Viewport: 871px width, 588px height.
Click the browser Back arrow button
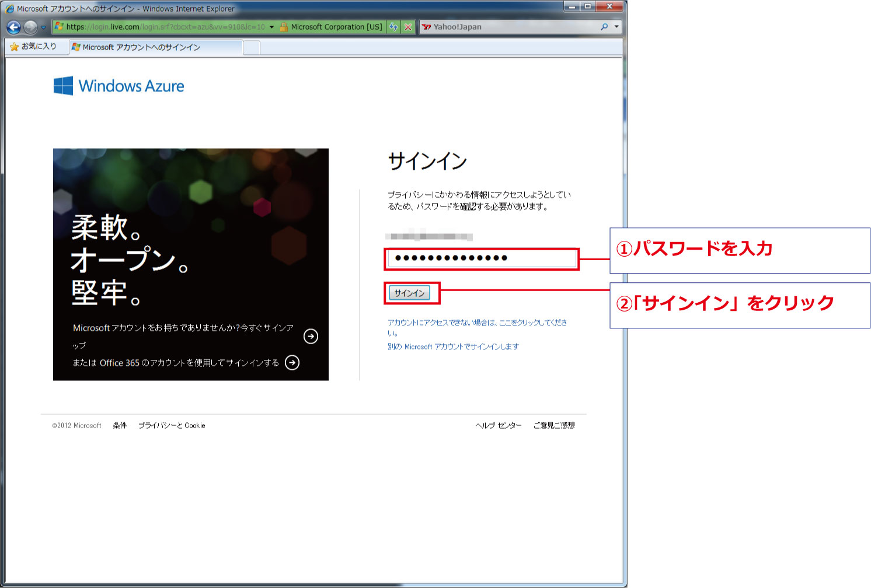(14, 27)
